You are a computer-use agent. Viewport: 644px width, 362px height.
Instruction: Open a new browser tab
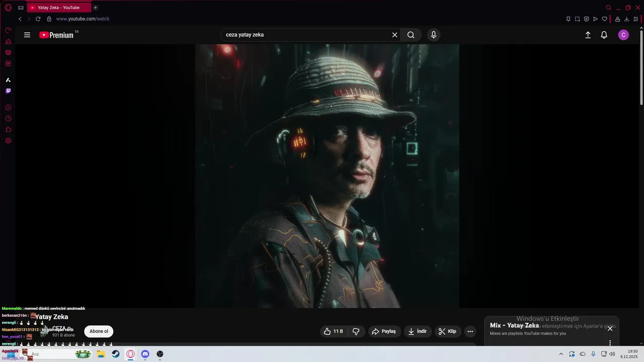click(x=96, y=8)
